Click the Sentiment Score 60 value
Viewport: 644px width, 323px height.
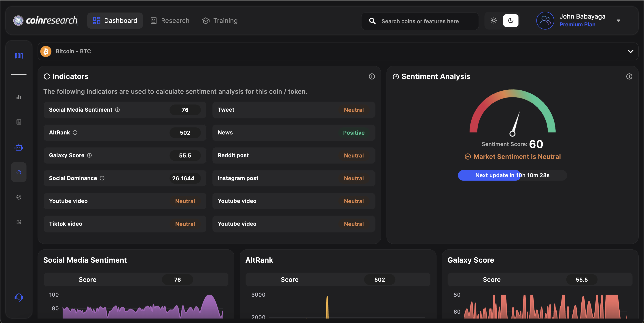click(536, 144)
